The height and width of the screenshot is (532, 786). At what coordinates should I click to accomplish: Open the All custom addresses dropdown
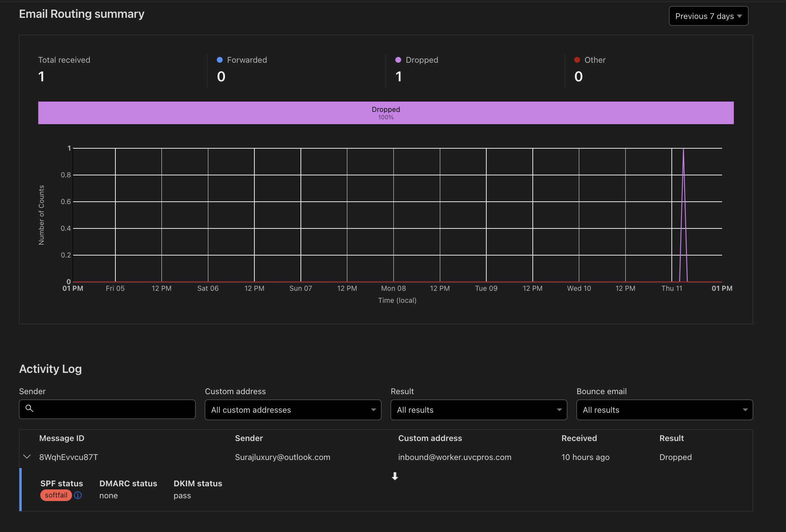(293, 410)
